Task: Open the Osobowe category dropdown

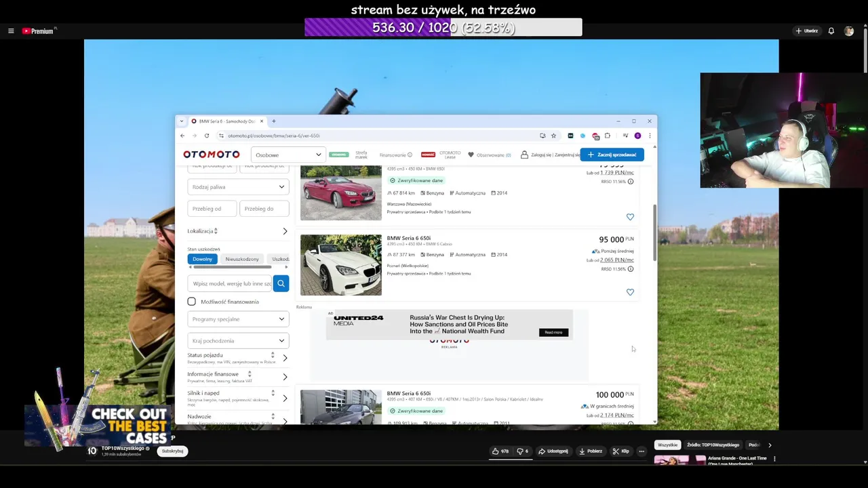Action: (x=288, y=155)
